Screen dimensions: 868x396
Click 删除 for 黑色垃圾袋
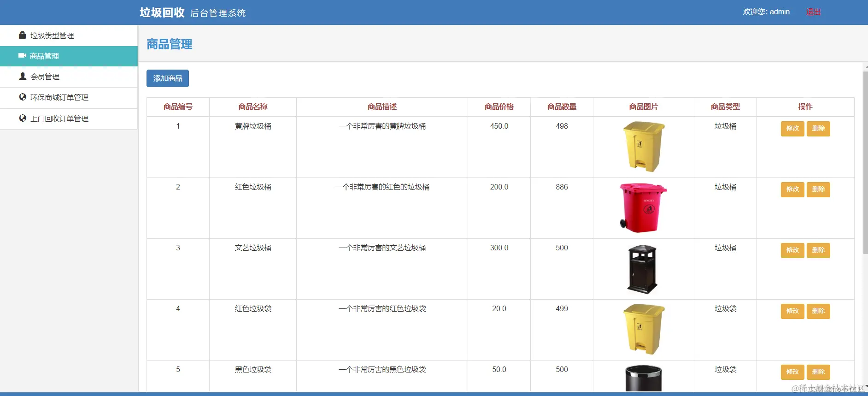click(x=818, y=372)
